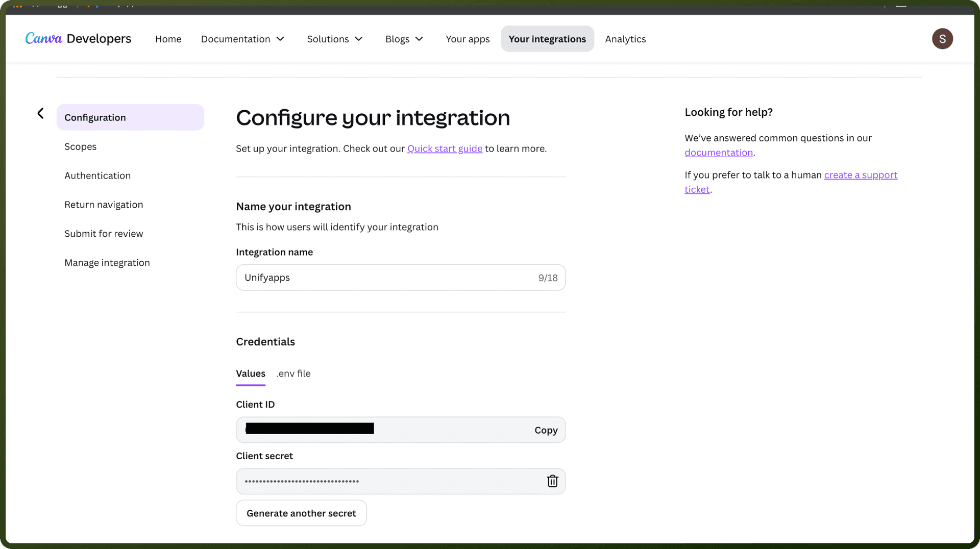Screen dimensions: 980x549
Task: Open Scopes in the sidebar
Action: pyautogui.click(x=80, y=147)
